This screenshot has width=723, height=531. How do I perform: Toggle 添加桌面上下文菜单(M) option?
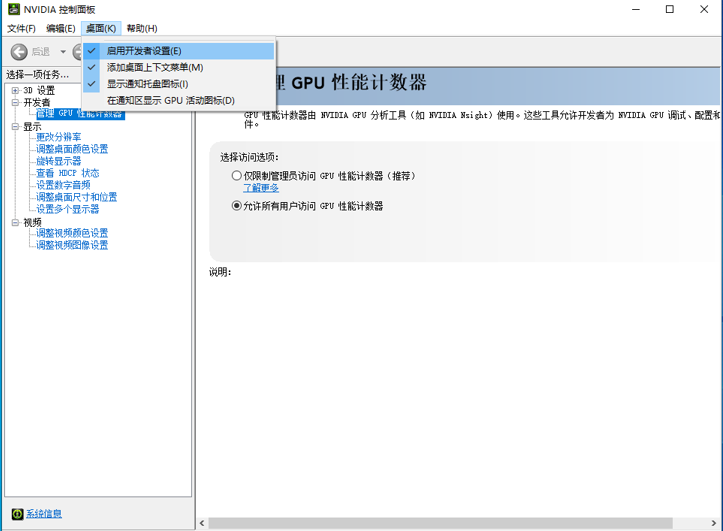179,67
